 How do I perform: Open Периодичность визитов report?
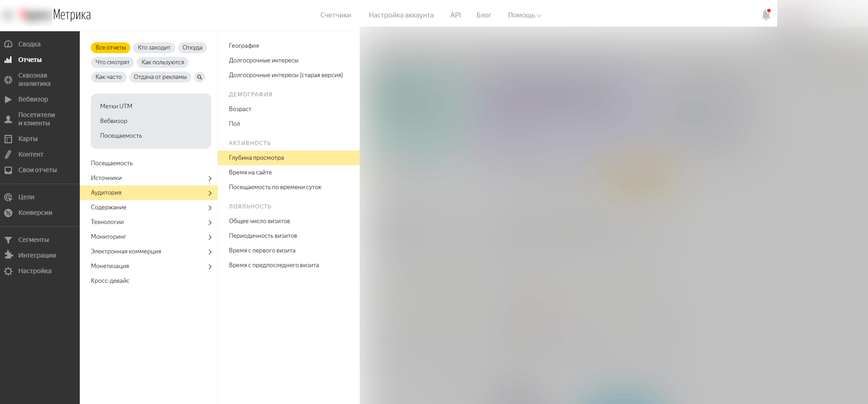click(263, 236)
